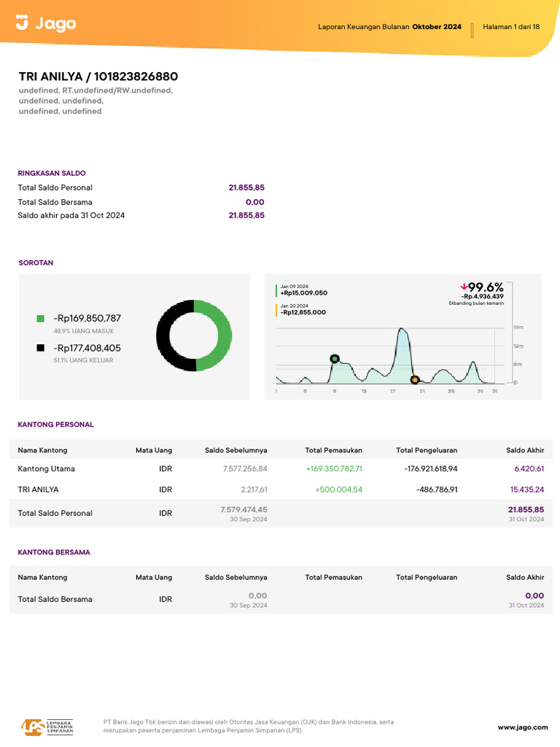The image size is (560, 747).
Task: Click the Kantong Utama row name
Action: click(46, 468)
